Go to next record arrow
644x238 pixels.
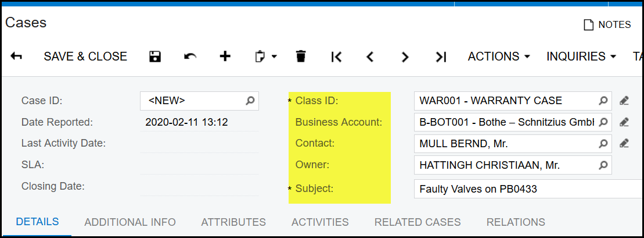pos(405,56)
